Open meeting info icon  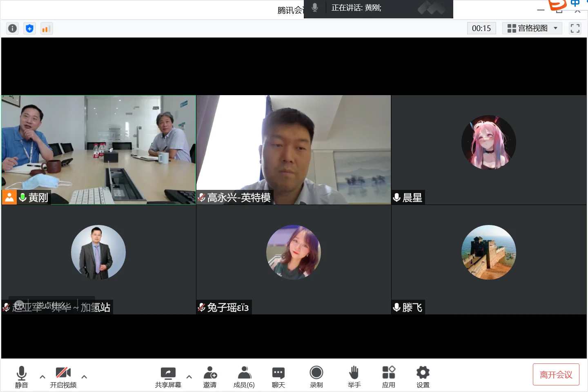click(x=13, y=28)
